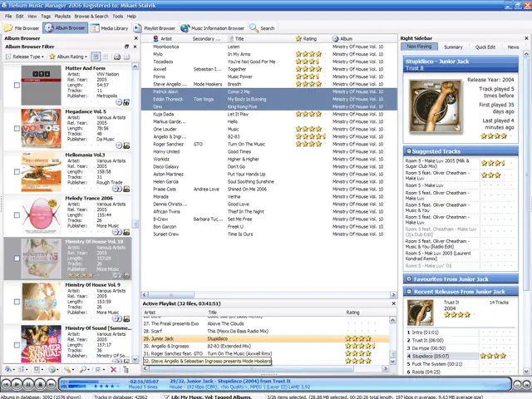Click the Trust It album cover thumbnail
This screenshot has height=399, width=532.
420,313
